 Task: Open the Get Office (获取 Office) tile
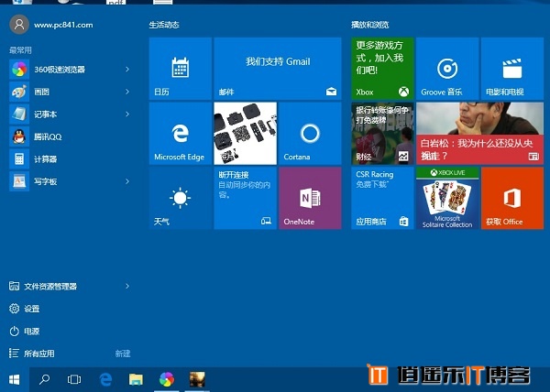(512, 198)
